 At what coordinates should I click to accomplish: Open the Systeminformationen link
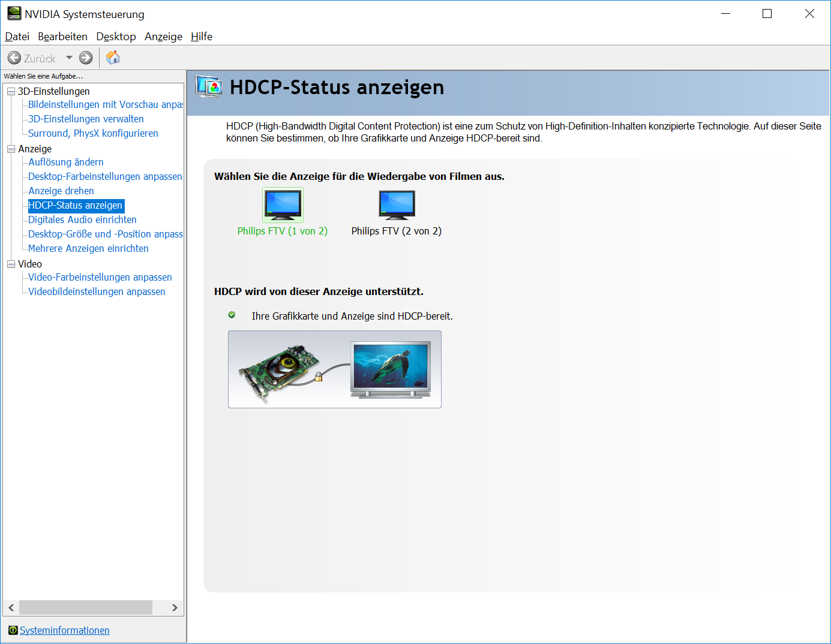click(x=64, y=630)
